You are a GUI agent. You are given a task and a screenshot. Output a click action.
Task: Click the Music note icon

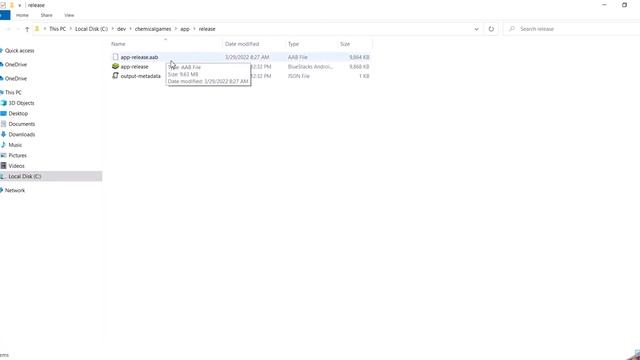(4, 145)
